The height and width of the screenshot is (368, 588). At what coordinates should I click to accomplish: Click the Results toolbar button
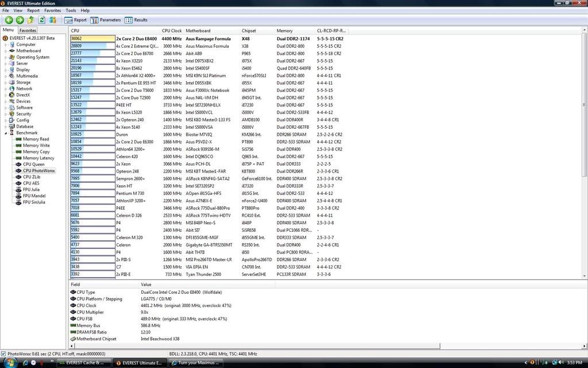tap(136, 20)
